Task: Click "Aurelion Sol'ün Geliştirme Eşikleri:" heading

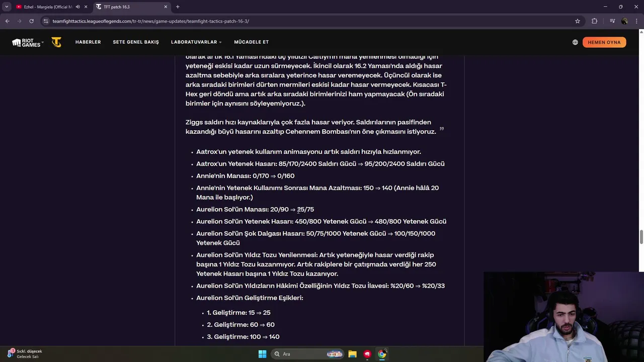Action: coord(250,298)
